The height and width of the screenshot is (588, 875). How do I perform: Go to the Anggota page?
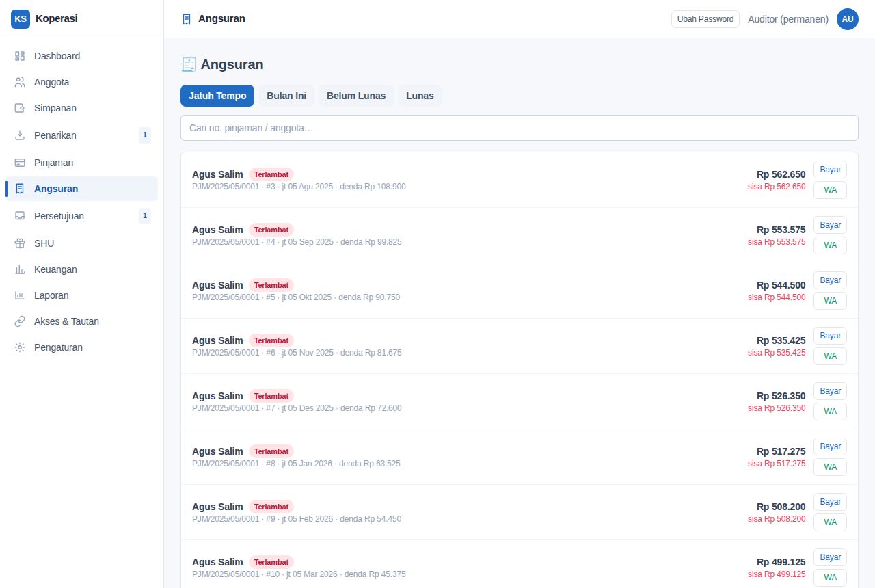pos(81,82)
